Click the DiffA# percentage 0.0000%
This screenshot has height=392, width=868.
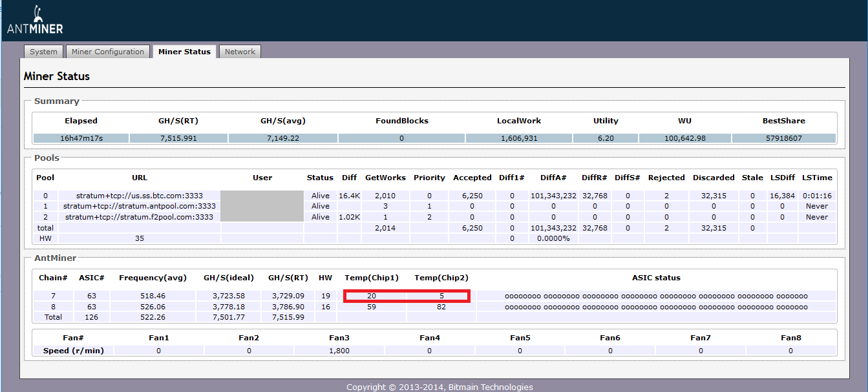[x=553, y=238]
